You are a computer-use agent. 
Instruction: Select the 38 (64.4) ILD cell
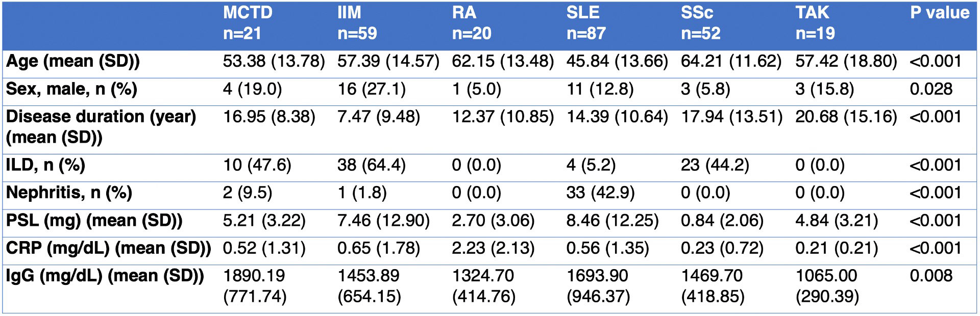tap(371, 166)
